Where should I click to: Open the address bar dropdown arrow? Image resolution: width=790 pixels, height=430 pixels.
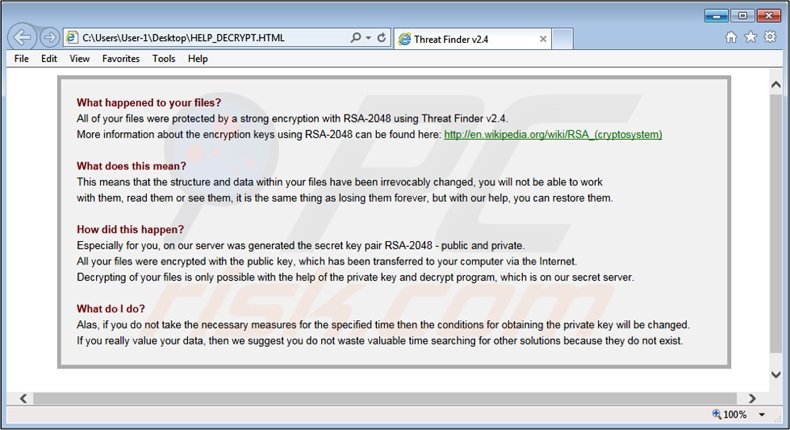368,38
